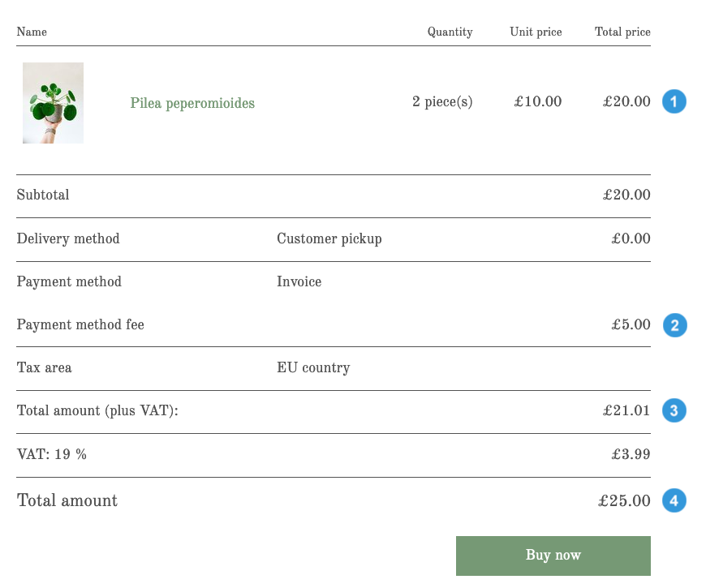Select the EU country tax area
Image resolution: width=706 pixels, height=588 pixels.
pos(313,367)
